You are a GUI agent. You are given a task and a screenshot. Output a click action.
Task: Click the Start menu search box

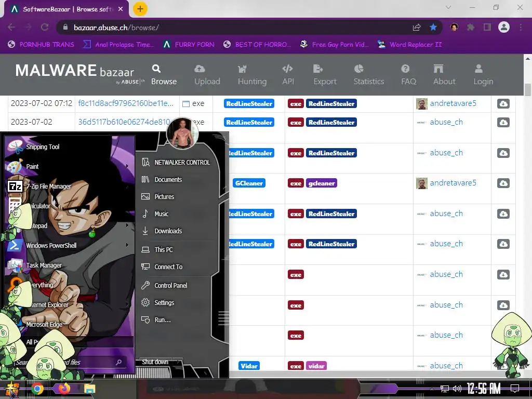point(70,362)
